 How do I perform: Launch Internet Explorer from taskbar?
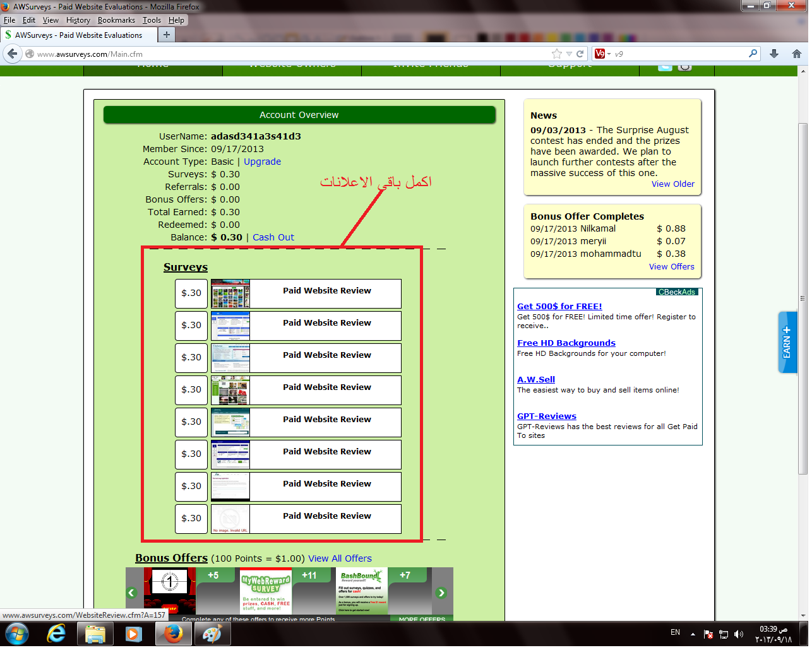pyautogui.click(x=56, y=634)
